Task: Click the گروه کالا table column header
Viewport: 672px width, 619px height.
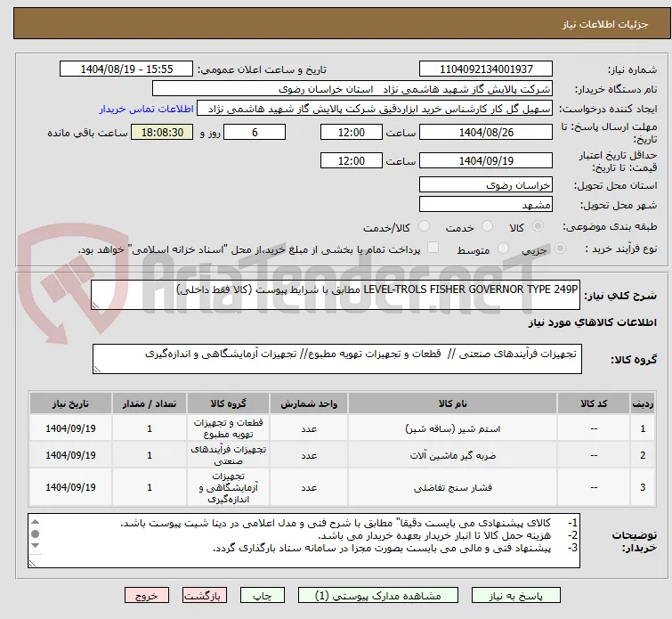Action: pyautogui.click(x=229, y=403)
